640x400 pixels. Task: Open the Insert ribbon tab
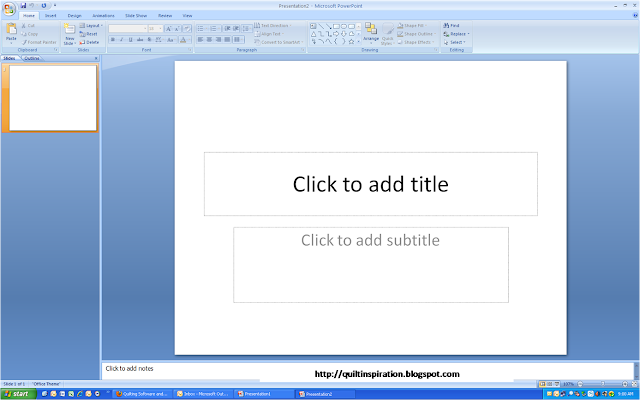pyautogui.click(x=51, y=16)
